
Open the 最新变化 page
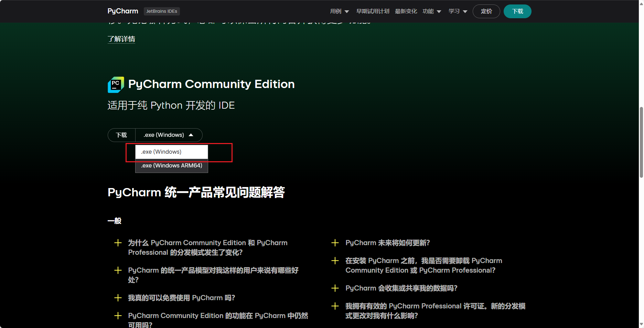pos(406,11)
